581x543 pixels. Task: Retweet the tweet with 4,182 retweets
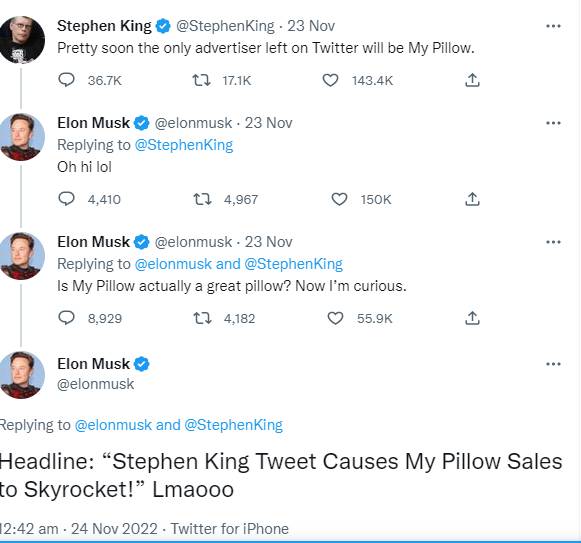point(203,318)
